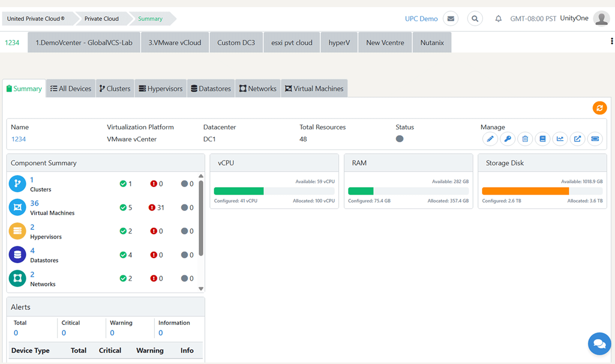Click the ticket icon under Manage
The height and width of the screenshot is (364, 615).
coord(595,139)
